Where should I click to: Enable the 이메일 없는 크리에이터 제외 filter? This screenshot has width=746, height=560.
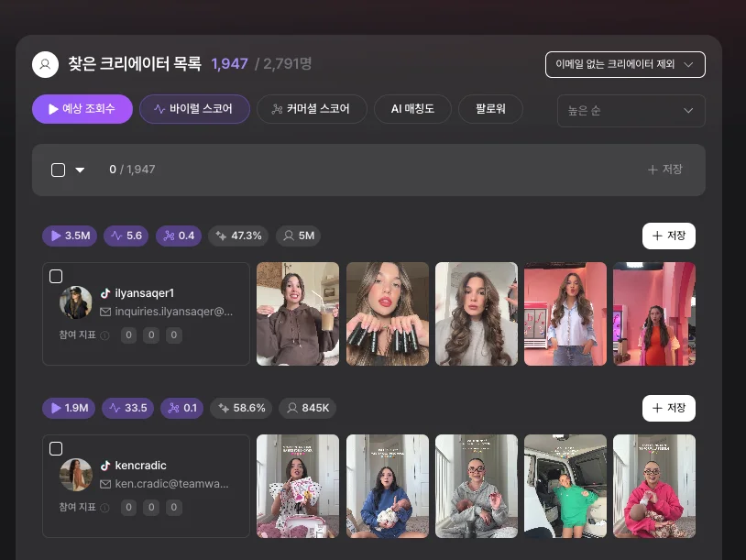[x=625, y=64]
